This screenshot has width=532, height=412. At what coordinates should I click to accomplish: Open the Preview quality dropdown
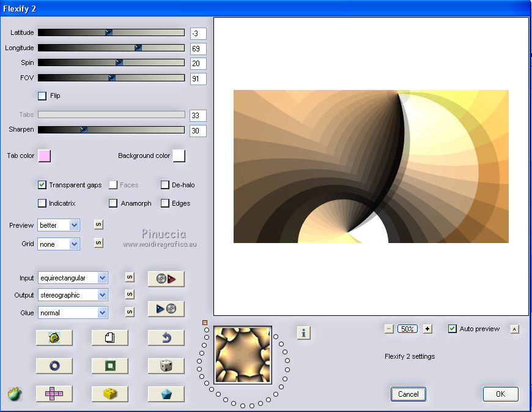[74, 225]
